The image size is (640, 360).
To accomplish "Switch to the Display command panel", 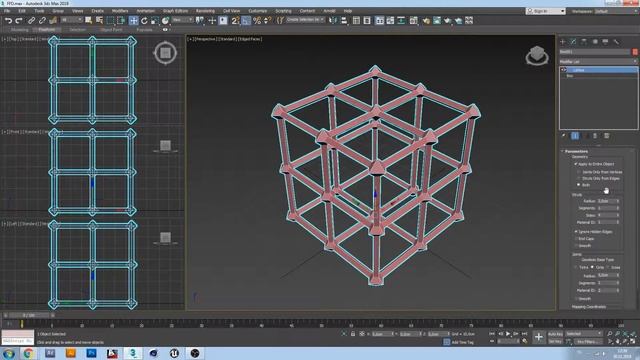I will point(605,42).
